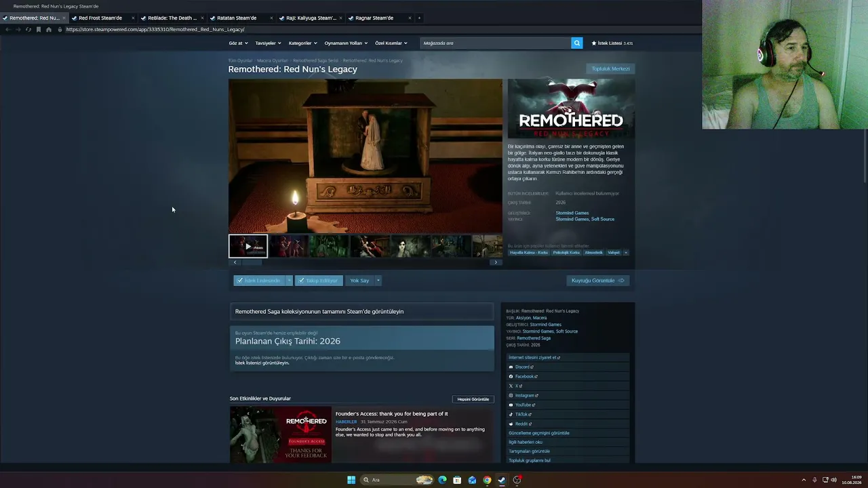Open the TikTok link icon

[511, 414]
